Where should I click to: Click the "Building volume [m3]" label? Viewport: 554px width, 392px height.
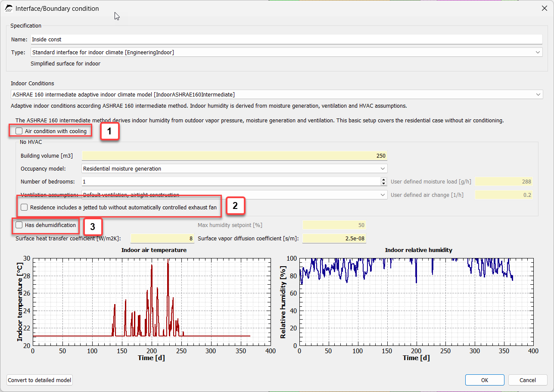pos(46,156)
